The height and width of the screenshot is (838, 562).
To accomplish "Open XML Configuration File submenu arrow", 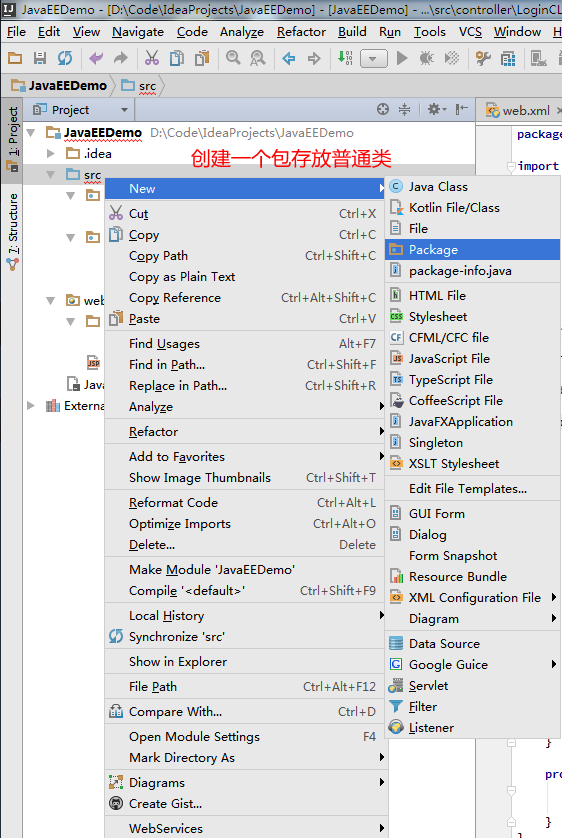I will 553,598.
